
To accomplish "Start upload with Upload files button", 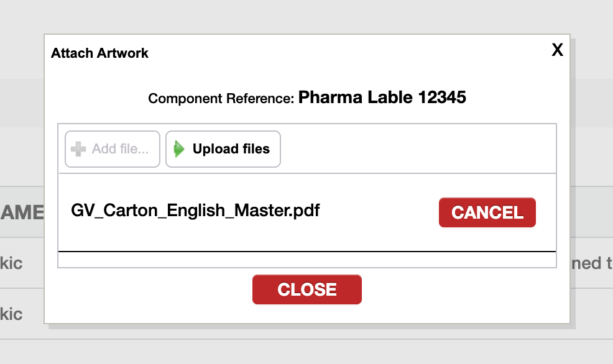I will (x=223, y=149).
